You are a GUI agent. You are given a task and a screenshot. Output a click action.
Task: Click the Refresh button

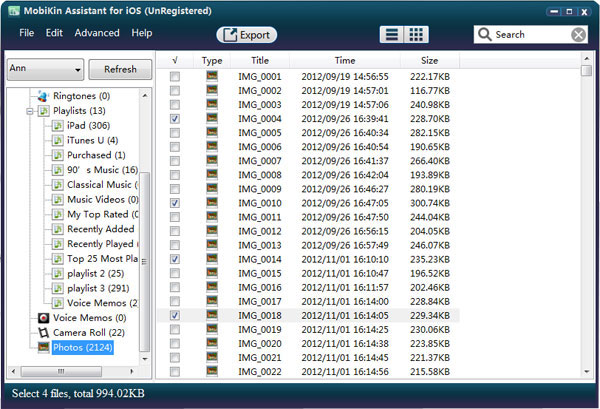click(x=120, y=69)
